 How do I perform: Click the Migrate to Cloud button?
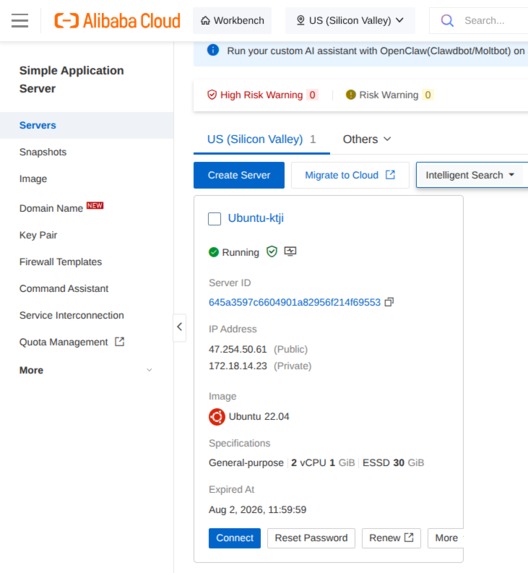[x=350, y=175]
